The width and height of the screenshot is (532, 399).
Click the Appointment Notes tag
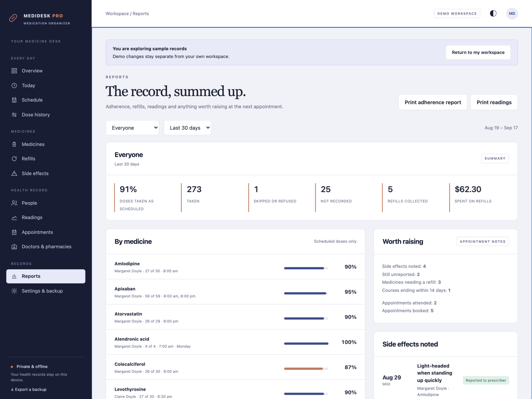(483, 241)
